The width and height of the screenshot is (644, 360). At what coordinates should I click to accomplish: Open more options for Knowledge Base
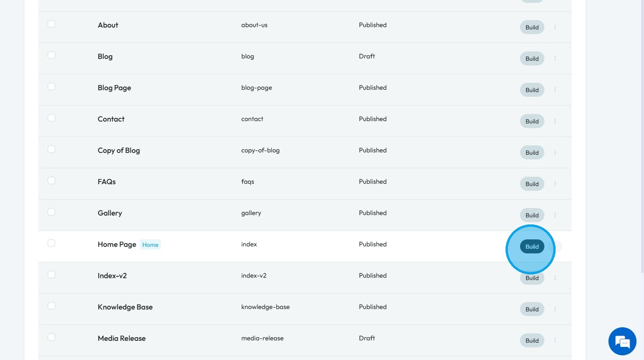tap(555, 309)
